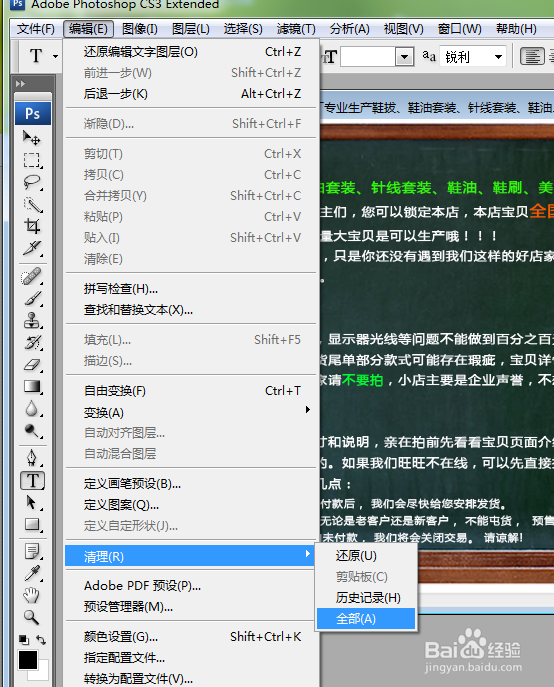Select the Horizontal Type tool in toolbox
The height and width of the screenshot is (687, 554).
point(33,481)
